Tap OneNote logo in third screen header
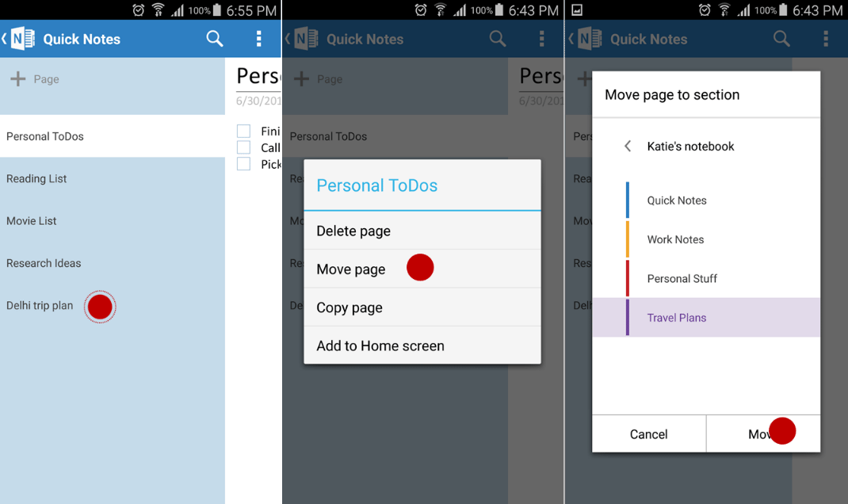Screen dimensions: 848x504 point(590,39)
